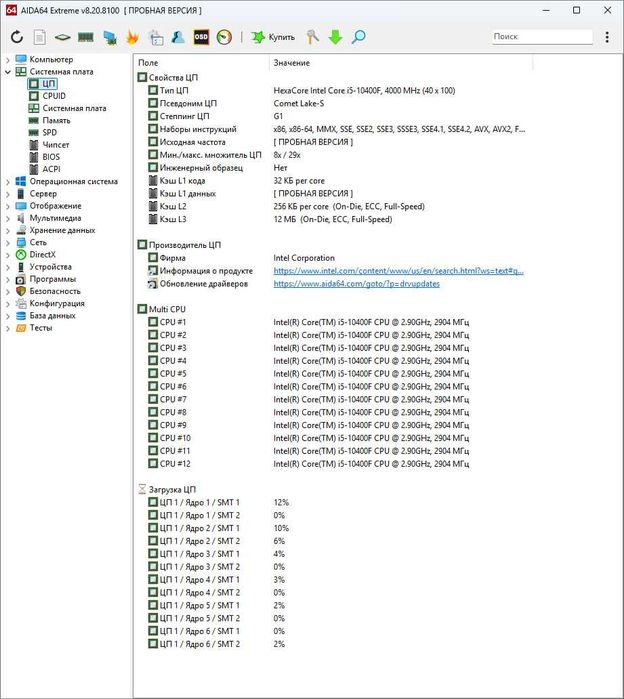Click the gauge monitor icon
Viewport: 624px width, 699px height.
click(224, 37)
